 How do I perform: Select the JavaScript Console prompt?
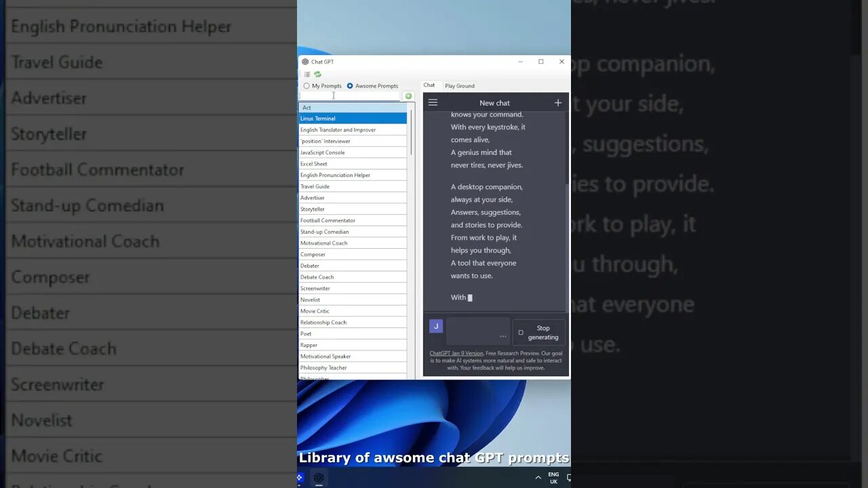[353, 152]
